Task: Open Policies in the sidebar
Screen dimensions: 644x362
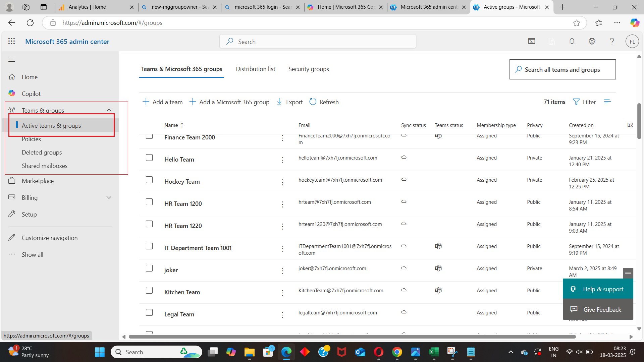Action: 31,139
